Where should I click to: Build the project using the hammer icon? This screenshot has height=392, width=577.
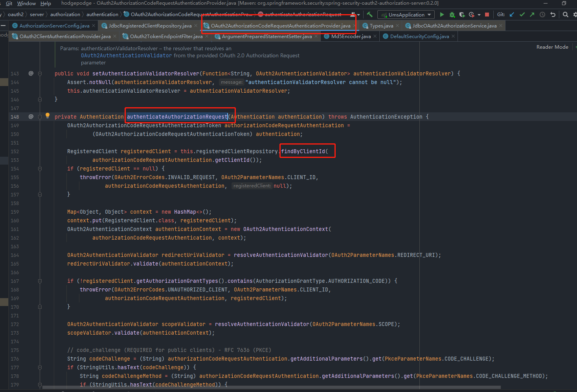[369, 14]
